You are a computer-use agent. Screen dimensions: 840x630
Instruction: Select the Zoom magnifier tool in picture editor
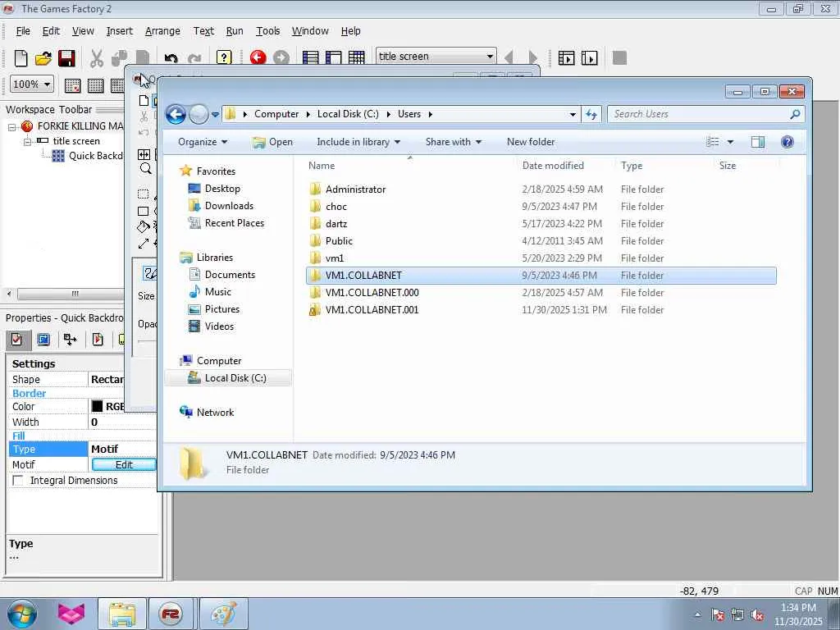click(145, 169)
